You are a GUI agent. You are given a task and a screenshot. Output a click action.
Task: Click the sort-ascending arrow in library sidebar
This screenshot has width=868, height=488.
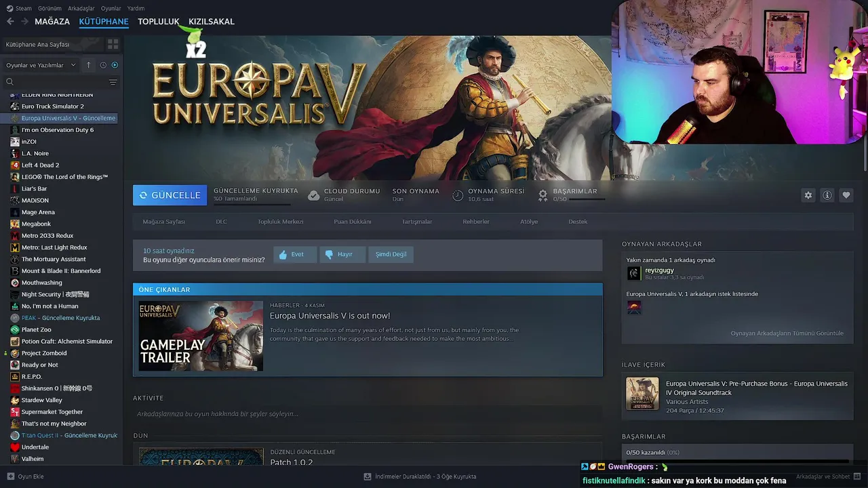point(88,65)
